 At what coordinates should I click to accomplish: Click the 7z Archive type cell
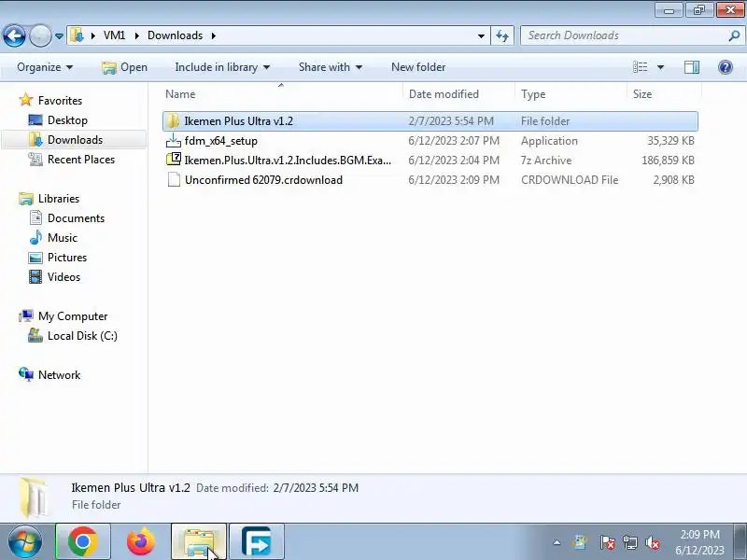coord(546,161)
